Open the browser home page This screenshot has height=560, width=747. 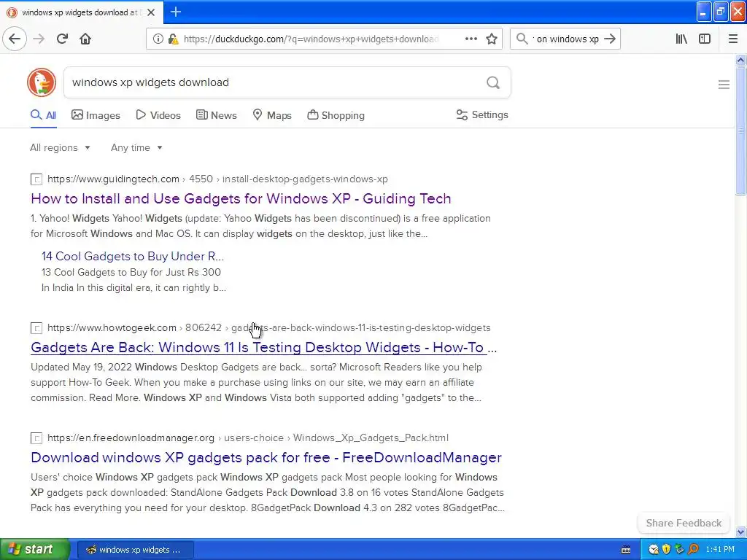pos(85,39)
